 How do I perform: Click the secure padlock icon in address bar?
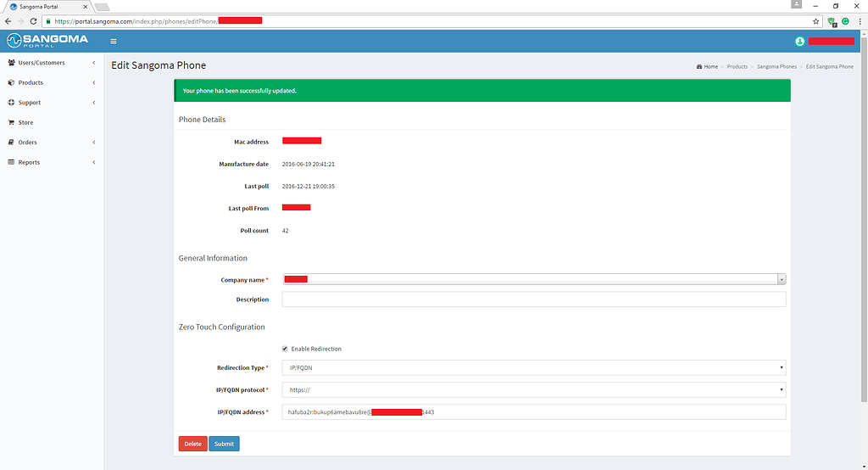pyautogui.click(x=48, y=21)
